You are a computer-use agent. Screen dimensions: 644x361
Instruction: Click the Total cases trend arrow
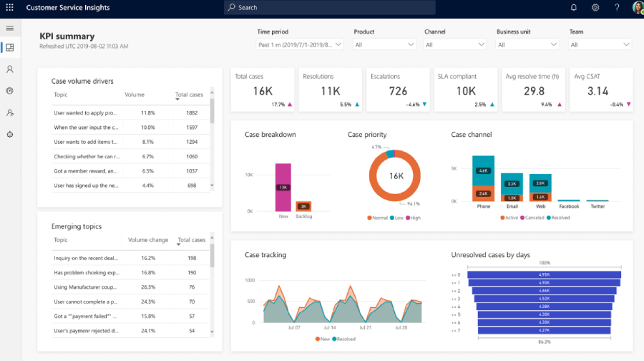coord(290,105)
